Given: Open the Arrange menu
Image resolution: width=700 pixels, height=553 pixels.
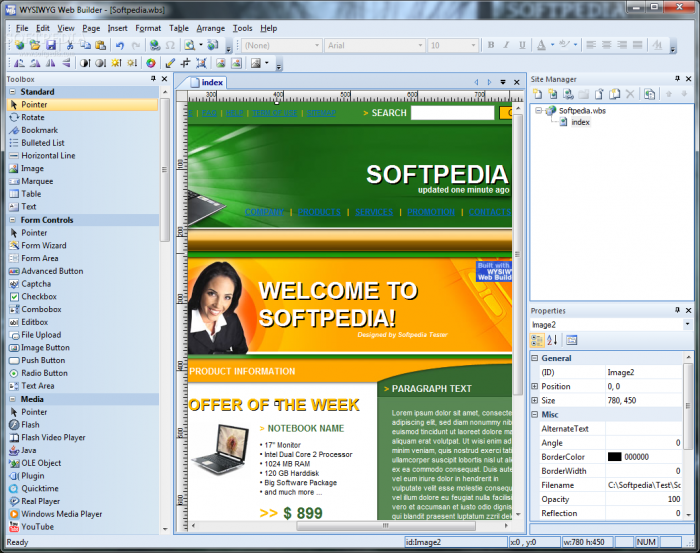Looking at the screenshot, I should (210, 28).
